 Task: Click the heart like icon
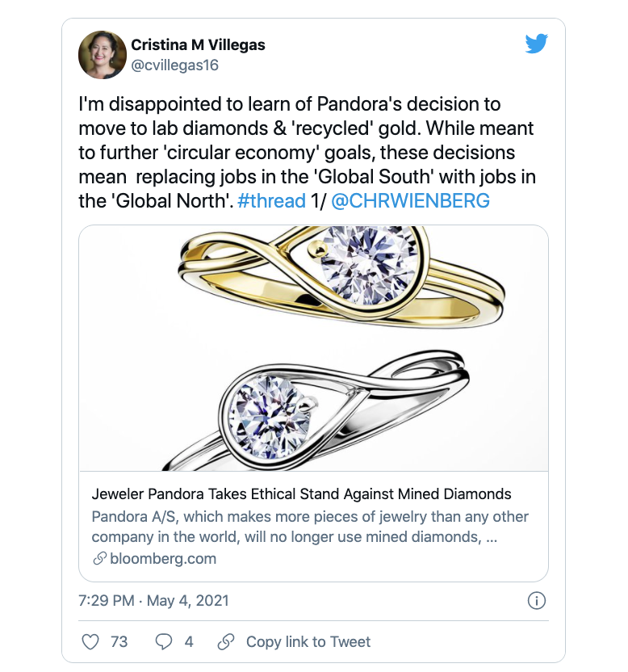(90, 641)
